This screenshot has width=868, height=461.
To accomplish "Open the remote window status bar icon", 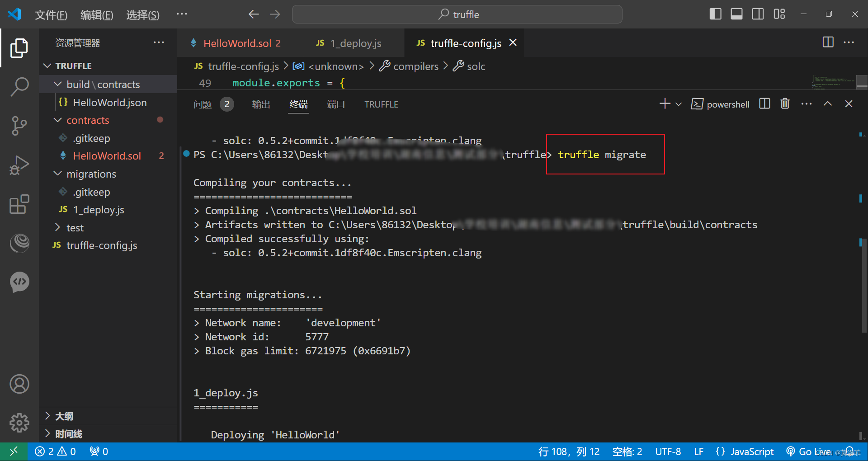I will tap(14, 452).
